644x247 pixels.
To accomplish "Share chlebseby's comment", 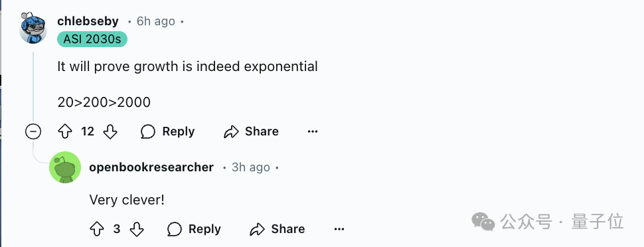I will (x=251, y=131).
